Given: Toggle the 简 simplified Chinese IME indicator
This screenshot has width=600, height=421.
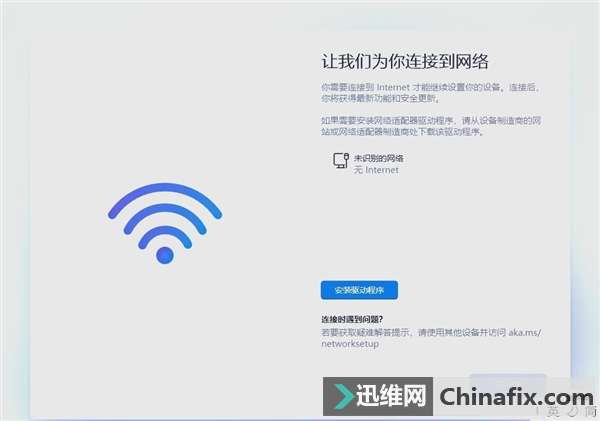Looking at the screenshot, I should pyautogui.click(x=591, y=412).
